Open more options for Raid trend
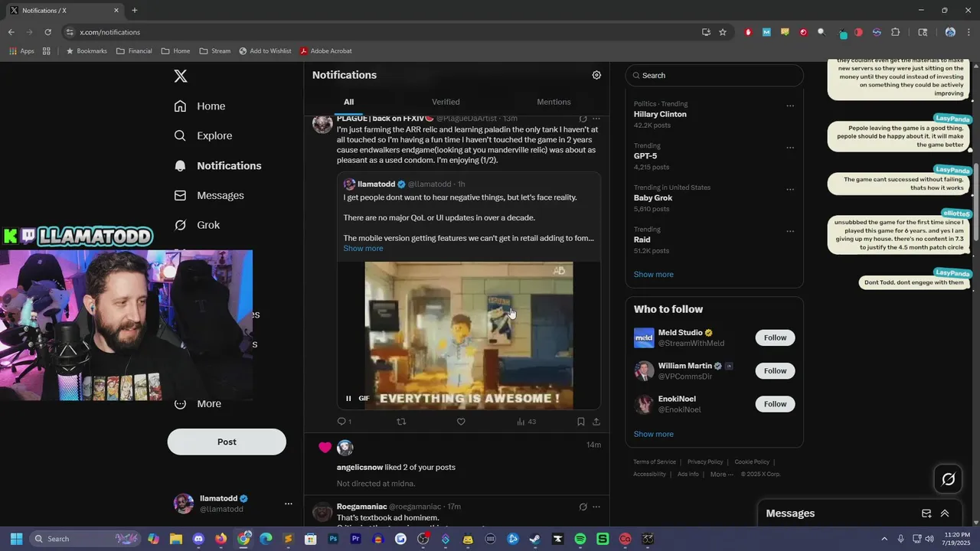Screen dimensions: 980x551 coord(790,231)
